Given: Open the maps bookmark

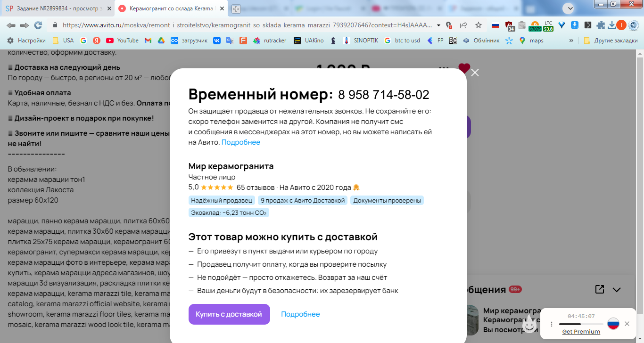Looking at the screenshot, I should [531, 41].
